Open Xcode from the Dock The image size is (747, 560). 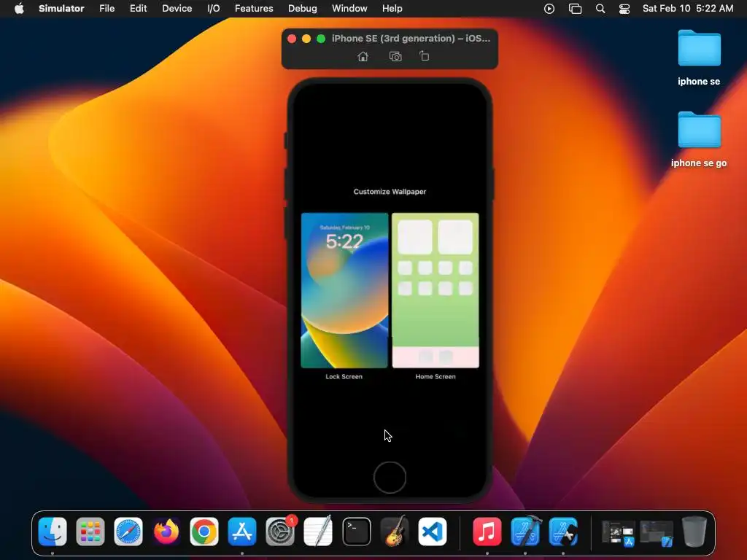[x=525, y=532]
